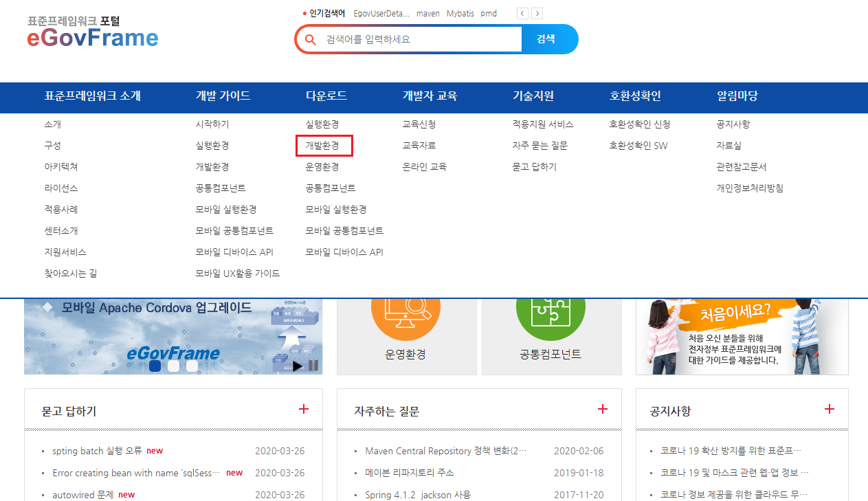This screenshot has height=501, width=868.
Task: Click the blue 검색 button
Action: tap(546, 39)
